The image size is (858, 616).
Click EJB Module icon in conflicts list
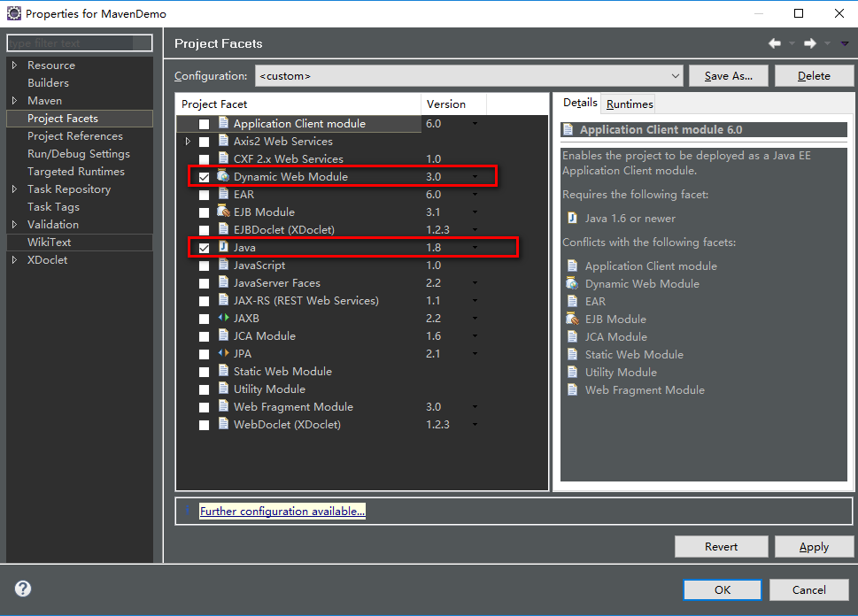pyautogui.click(x=572, y=319)
